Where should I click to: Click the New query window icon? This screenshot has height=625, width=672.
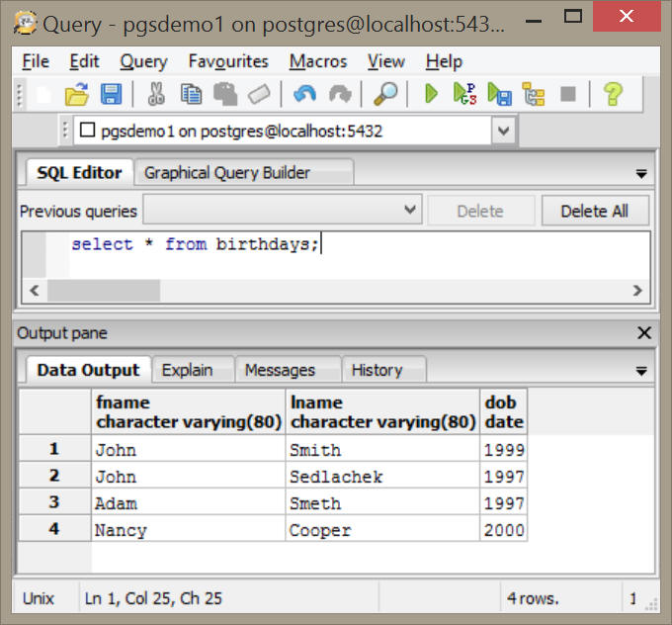(43, 94)
